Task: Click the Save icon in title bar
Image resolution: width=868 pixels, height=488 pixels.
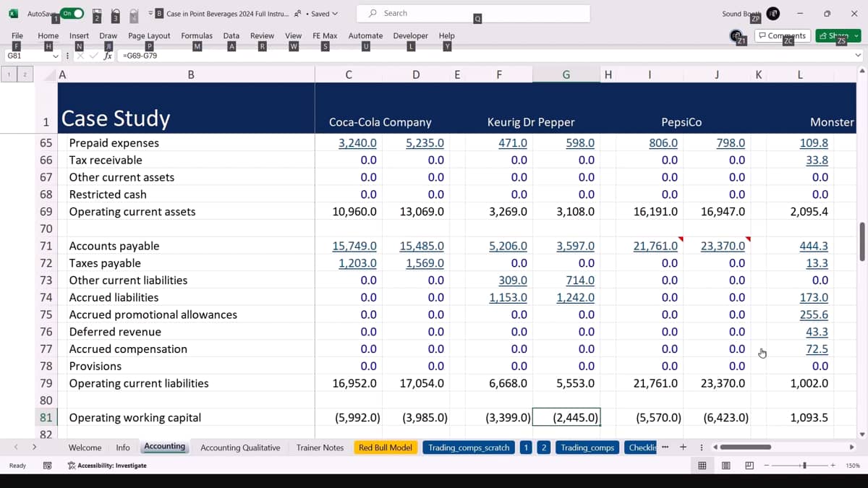Action: click(x=96, y=13)
